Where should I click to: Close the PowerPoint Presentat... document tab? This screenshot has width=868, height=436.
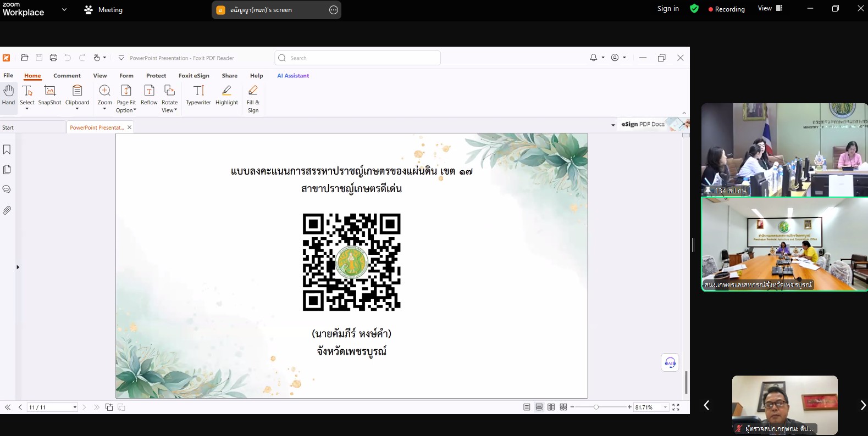coord(130,127)
